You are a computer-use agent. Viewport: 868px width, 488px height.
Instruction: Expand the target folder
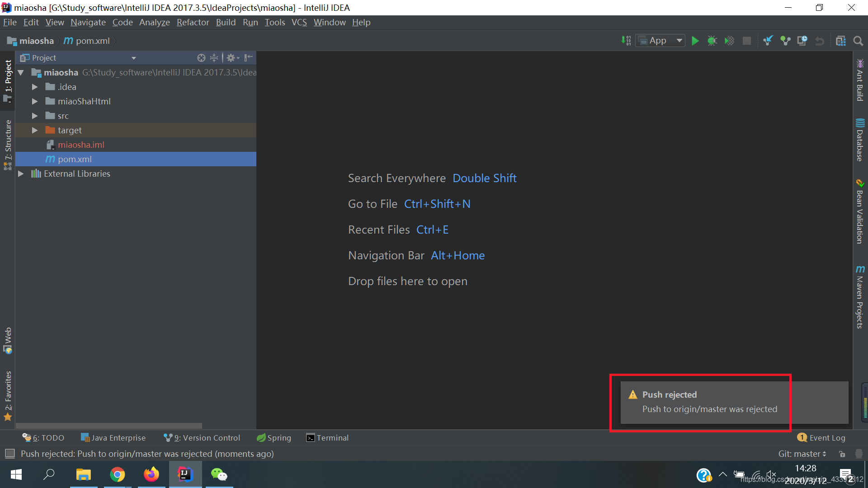pyautogui.click(x=34, y=130)
